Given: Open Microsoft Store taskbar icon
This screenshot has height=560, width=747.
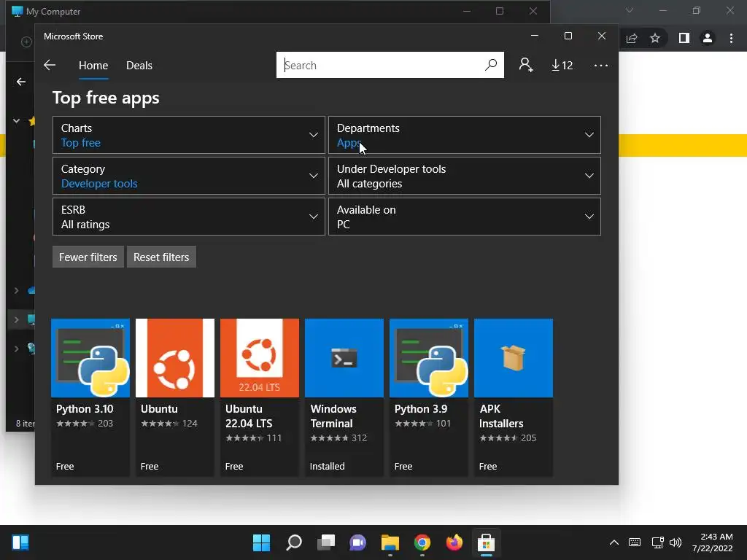Looking at the screenshot, I should 486,542.
